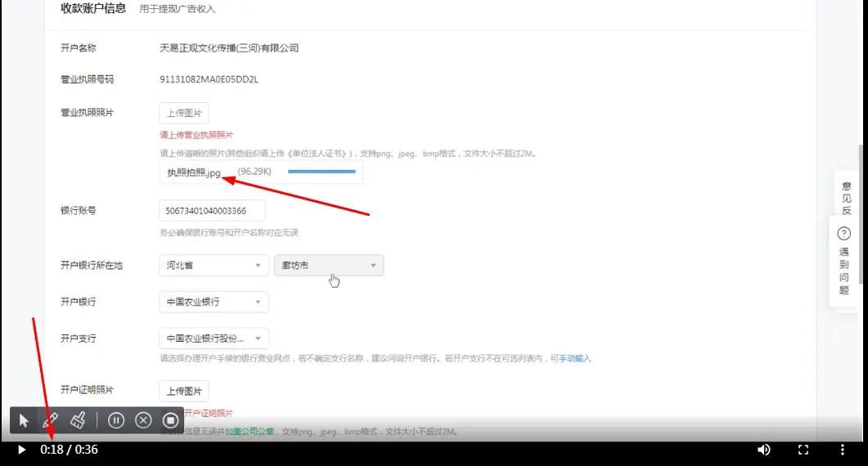Click the 用于提现广告收入 subtitle
868x466 pixels.
coord(178,9)
